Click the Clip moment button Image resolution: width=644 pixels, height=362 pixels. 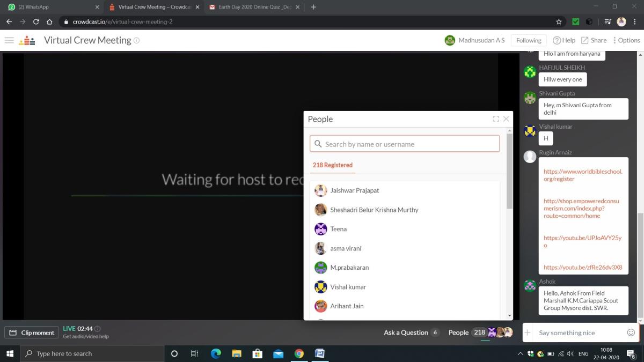[32, 333]
